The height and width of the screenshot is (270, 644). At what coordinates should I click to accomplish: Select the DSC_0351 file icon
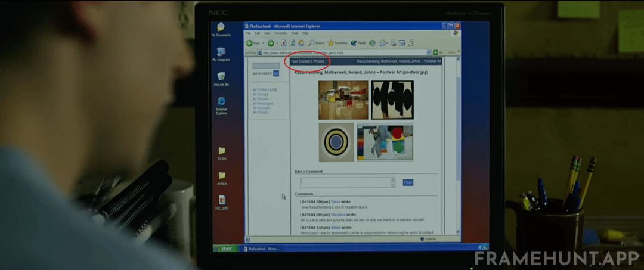point(222,203)
